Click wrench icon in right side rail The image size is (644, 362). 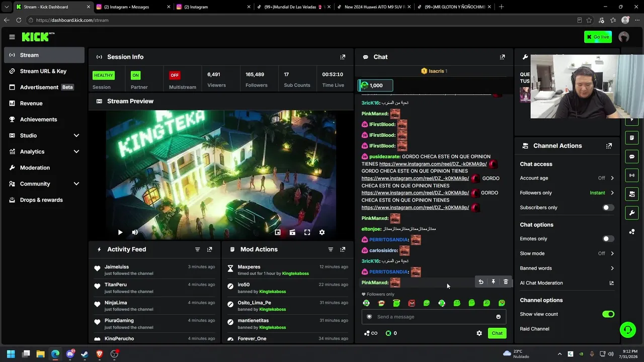tap(632, 213)
